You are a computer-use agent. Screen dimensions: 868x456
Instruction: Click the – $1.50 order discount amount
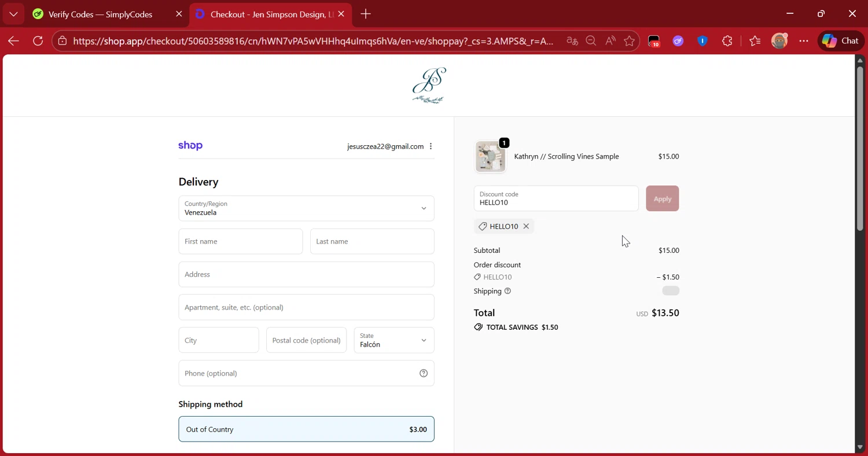[x=668, y=277]
